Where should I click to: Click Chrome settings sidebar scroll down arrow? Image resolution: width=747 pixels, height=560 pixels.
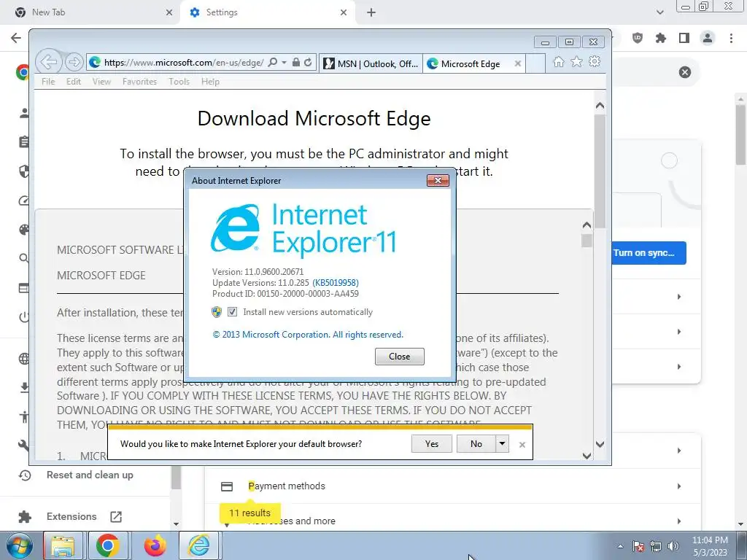pos(176,524)
